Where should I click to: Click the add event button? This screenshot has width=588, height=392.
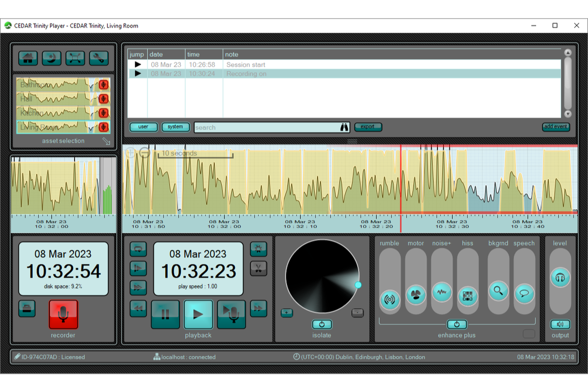coord(556,127)
